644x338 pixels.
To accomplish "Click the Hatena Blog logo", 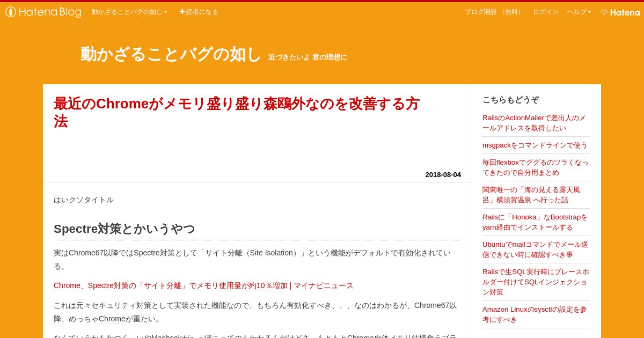I will click(43, 12).
